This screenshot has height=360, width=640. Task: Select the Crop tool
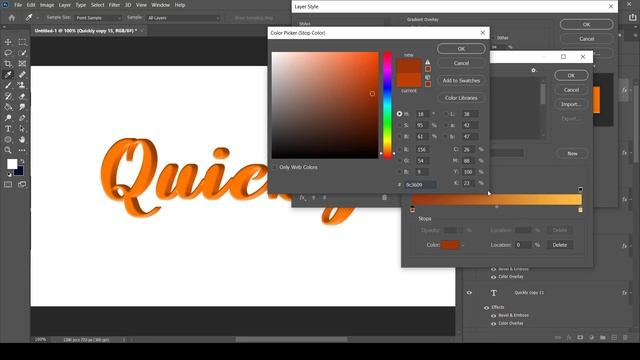[8, 64]
